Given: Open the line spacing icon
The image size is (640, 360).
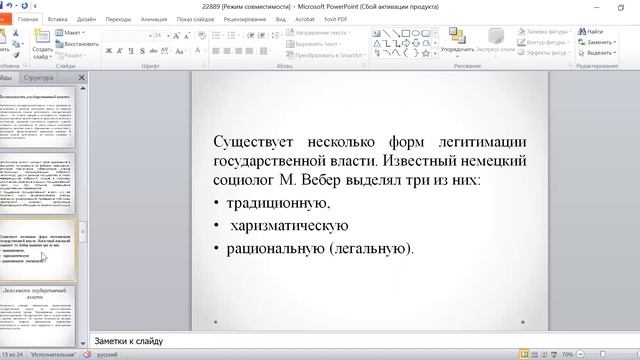Looking at the screenshot, I should (276, 36).
